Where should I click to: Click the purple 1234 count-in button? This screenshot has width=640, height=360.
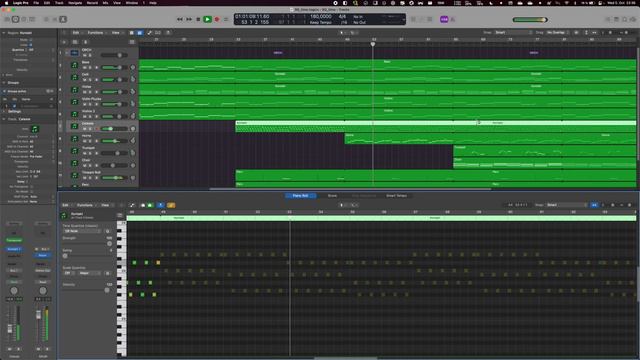444,19
